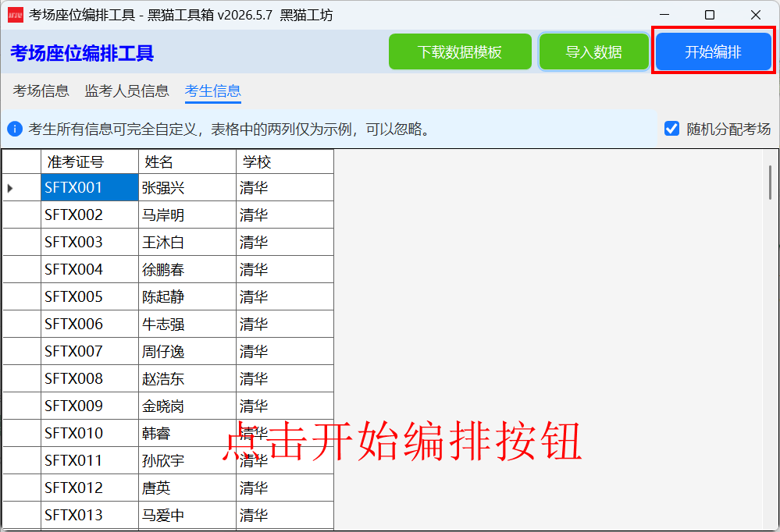Click the 学校 column header
The height and width of the screenshot is (532, 780).
(x=284, y=161)
